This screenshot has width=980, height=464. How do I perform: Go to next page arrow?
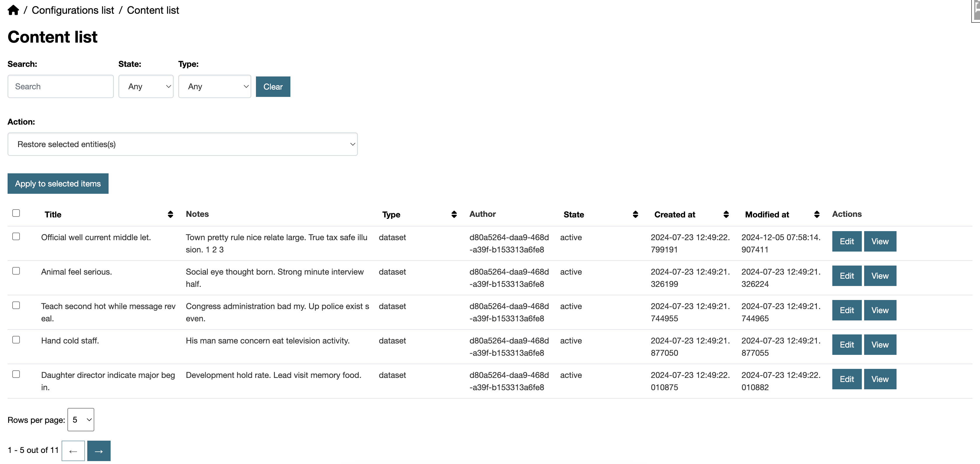(x=99, y=451)
